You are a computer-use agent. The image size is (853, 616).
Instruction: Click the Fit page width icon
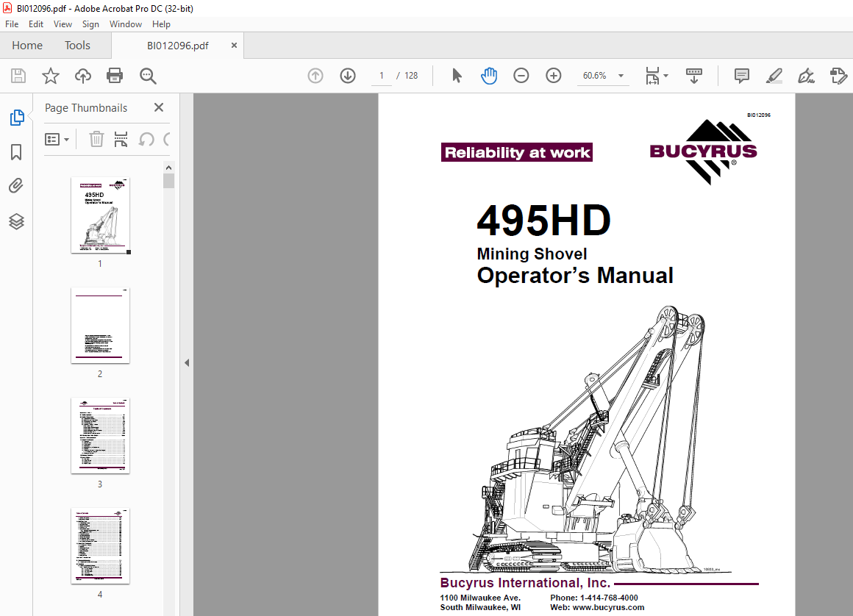pos(652,76)
